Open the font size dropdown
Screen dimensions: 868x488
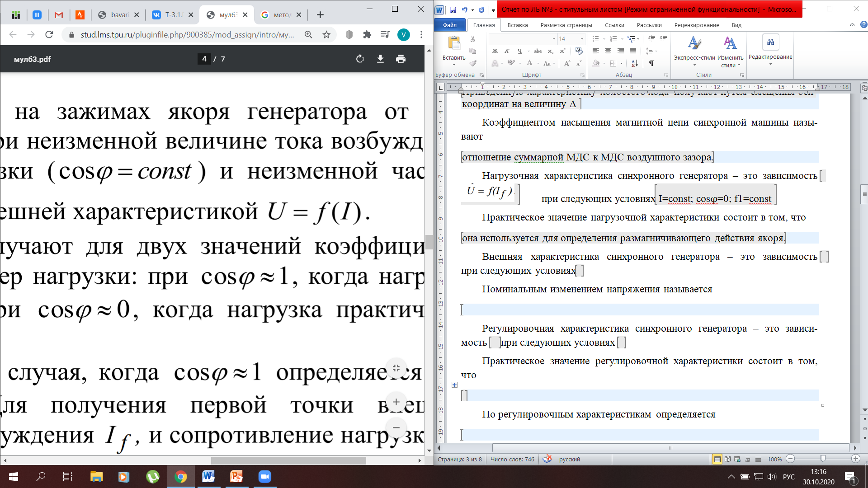point(582,39)
